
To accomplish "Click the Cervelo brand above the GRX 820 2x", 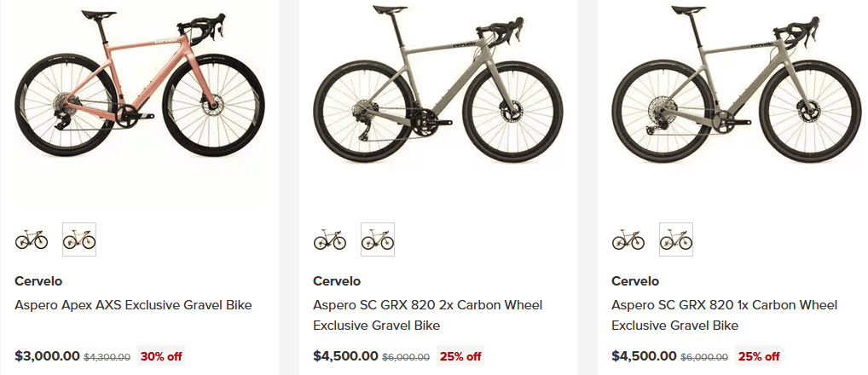I will click(x=337, y=281).
